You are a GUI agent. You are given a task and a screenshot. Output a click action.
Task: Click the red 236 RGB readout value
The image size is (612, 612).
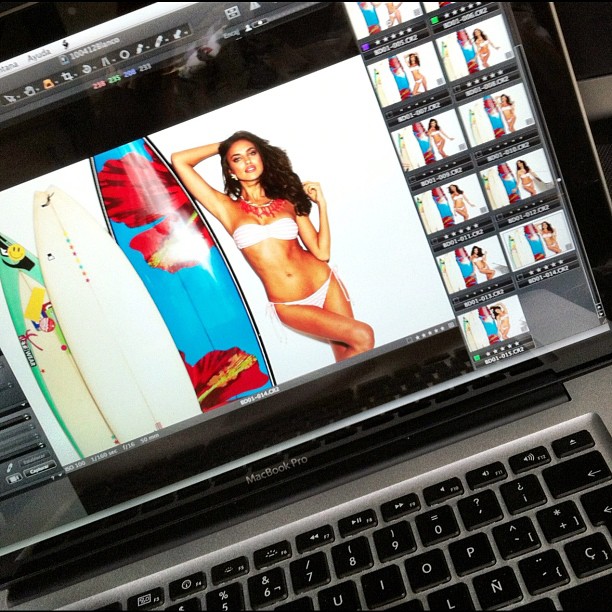pyautogui.click(x=98, y=84)
